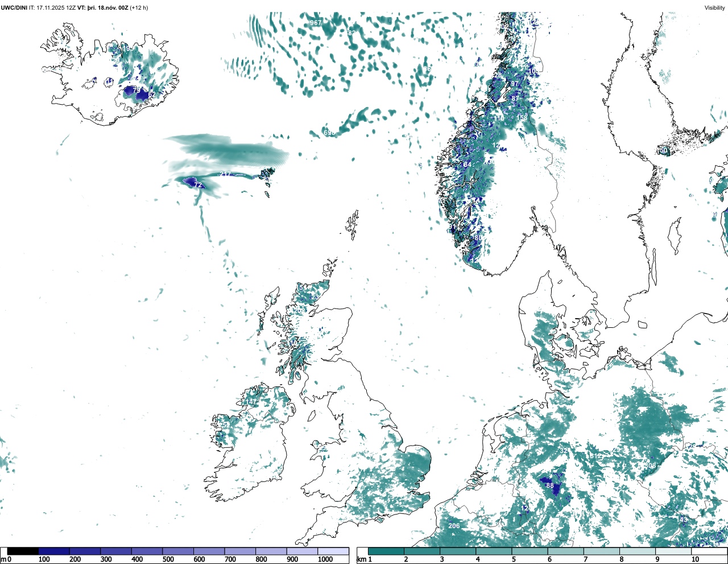This screenshot has width=728, height=564.
Task: Click the 600–700 m legend swatch
Action: [209, 551]
